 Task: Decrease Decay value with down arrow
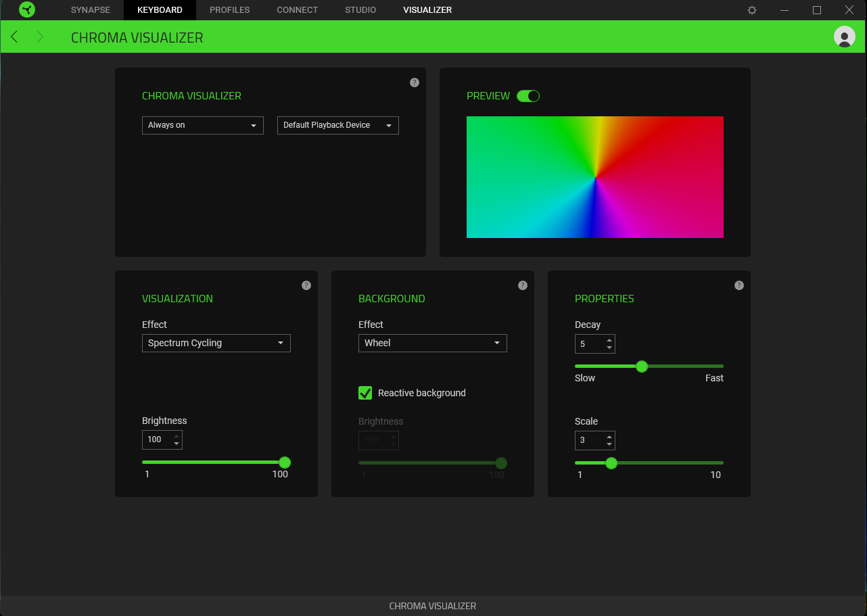tap(609, 348)
